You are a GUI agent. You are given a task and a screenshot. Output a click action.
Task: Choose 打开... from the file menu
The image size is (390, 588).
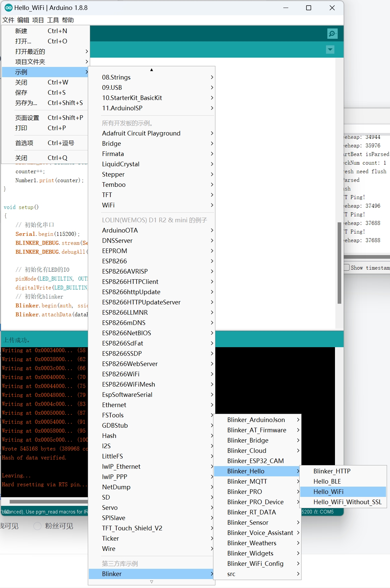[45, 41]
